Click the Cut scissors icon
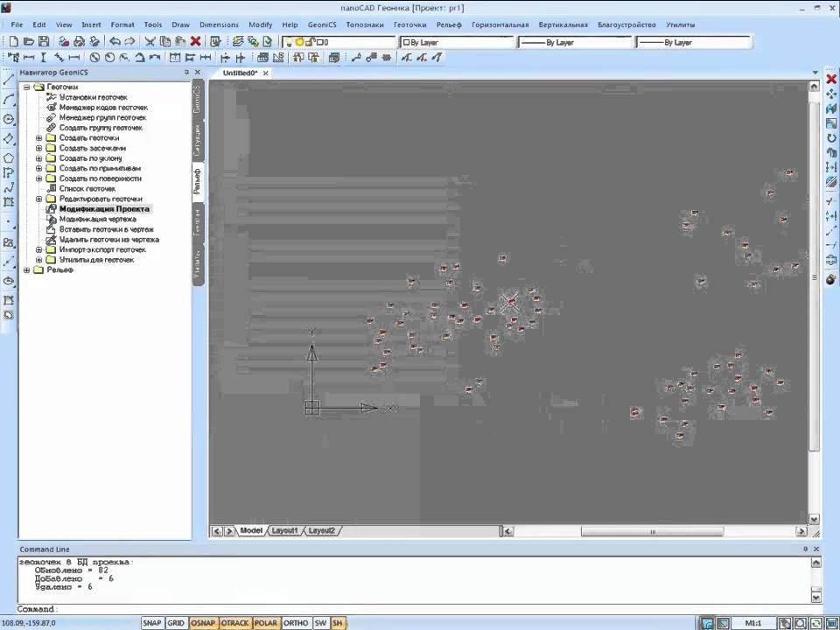The height and width of the screenshot is (630, 840). pos(150,41)
